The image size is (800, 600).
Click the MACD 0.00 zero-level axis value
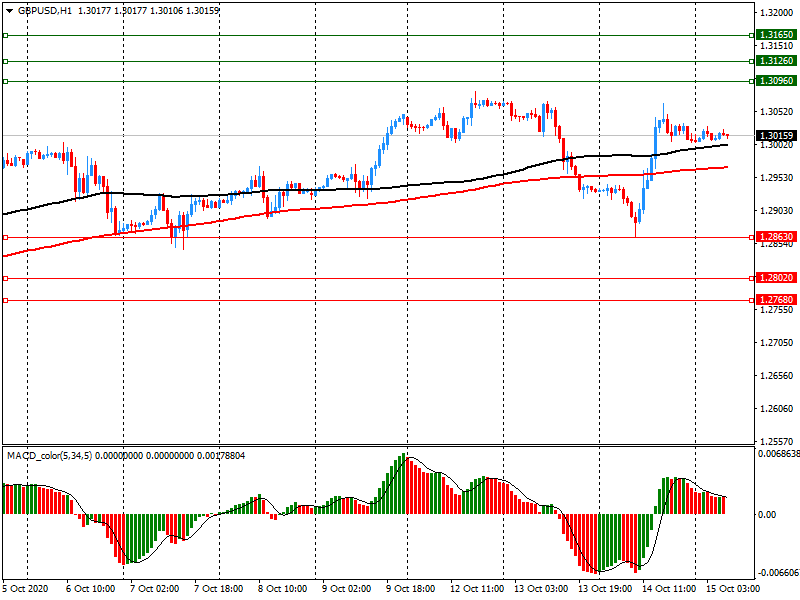767,515
